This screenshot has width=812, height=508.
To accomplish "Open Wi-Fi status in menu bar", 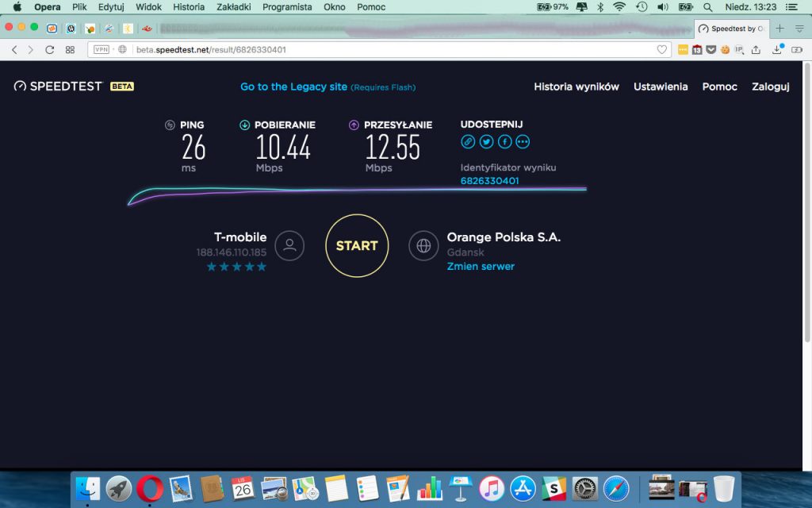I will [x=619, y=6].
